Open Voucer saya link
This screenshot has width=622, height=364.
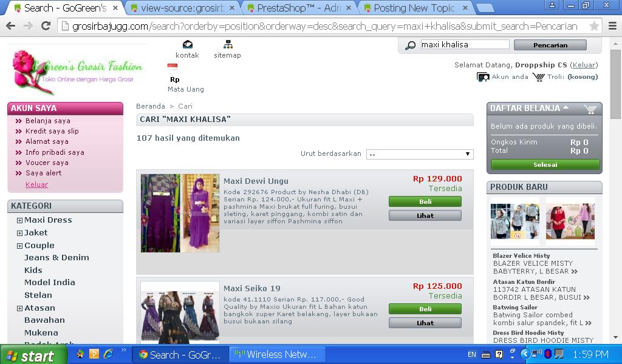[x=47, y=163]
